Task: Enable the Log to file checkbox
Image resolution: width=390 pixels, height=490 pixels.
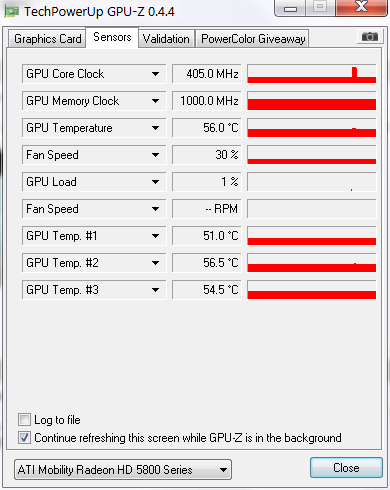Action: 24,420
